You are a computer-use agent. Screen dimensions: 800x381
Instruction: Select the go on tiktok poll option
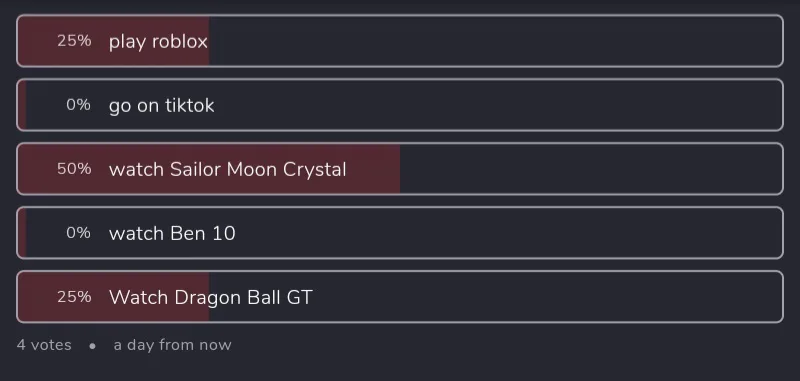(400, 105)
